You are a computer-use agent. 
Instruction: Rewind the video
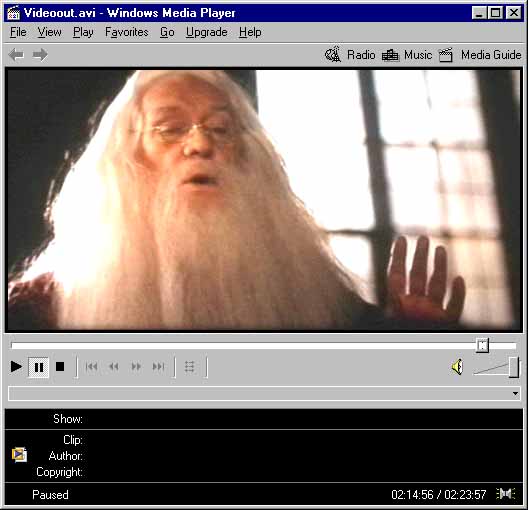tap(113, 366)
